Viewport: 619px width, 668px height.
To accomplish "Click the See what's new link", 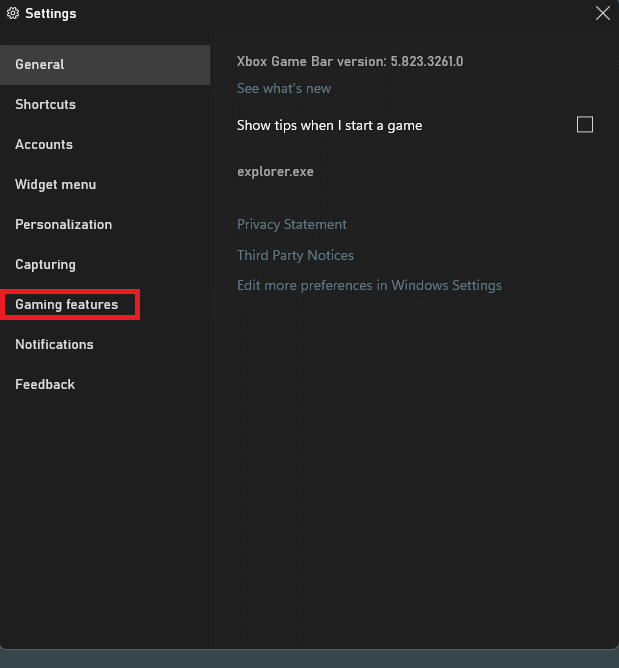I will 284,89.
